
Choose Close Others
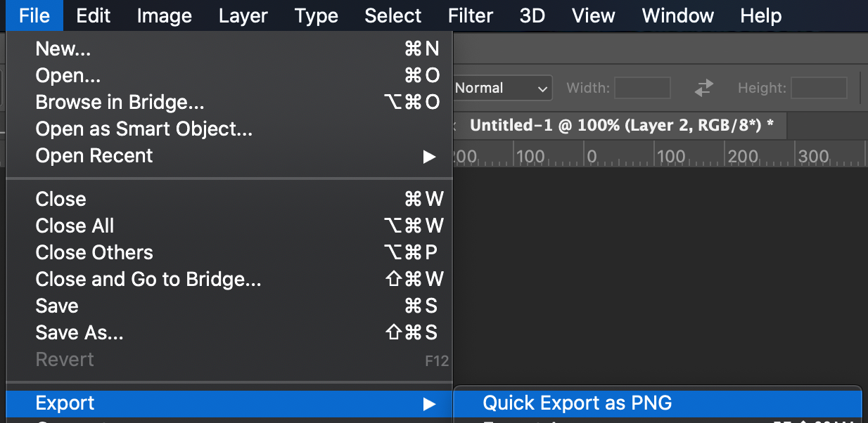click(x=229, y=252)
